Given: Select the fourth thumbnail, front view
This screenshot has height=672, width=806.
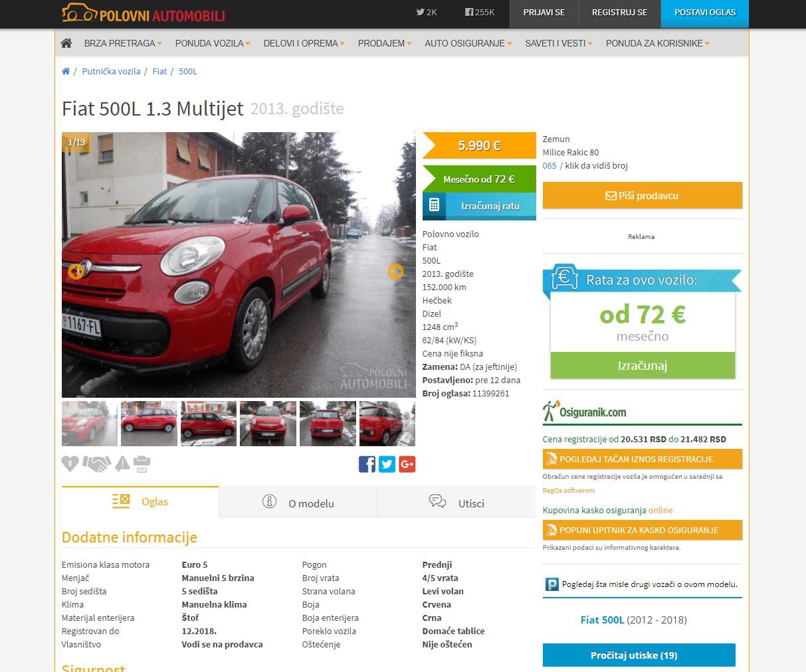Looking at the screenshot, I should coord(268,424).
